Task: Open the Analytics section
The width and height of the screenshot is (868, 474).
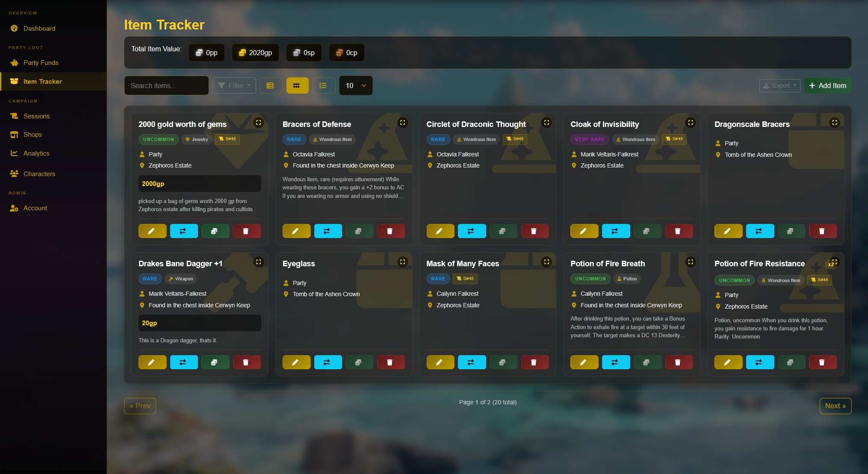Action: [x=36, y=153]
